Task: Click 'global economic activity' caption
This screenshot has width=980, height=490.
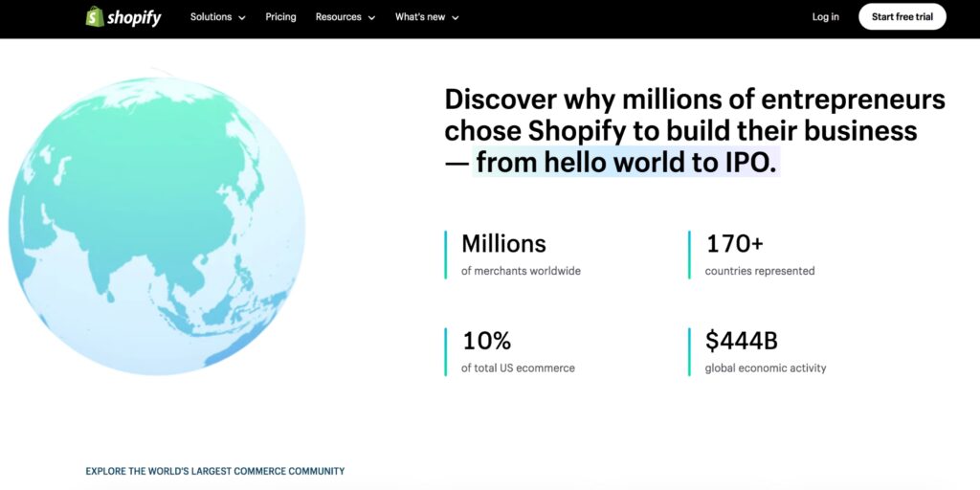Action: (766, 368)
